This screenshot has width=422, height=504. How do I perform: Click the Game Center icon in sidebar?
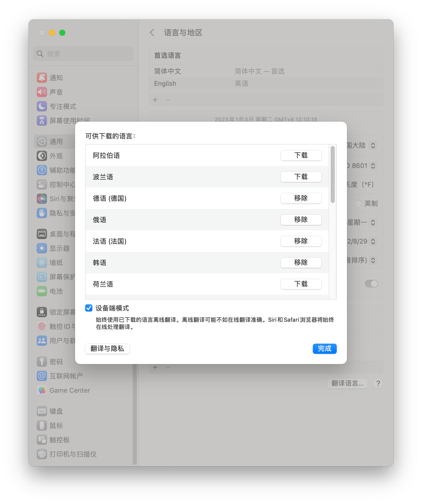tap(42, 390)
